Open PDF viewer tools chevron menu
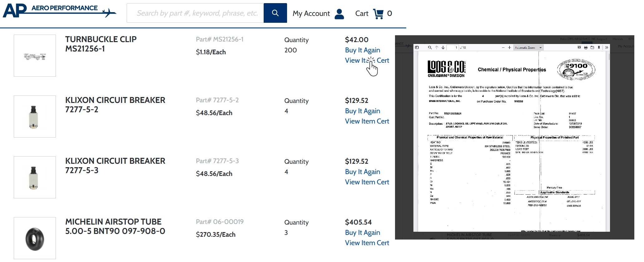The height and width of the screenshot is (262, 644). (607, 47)
